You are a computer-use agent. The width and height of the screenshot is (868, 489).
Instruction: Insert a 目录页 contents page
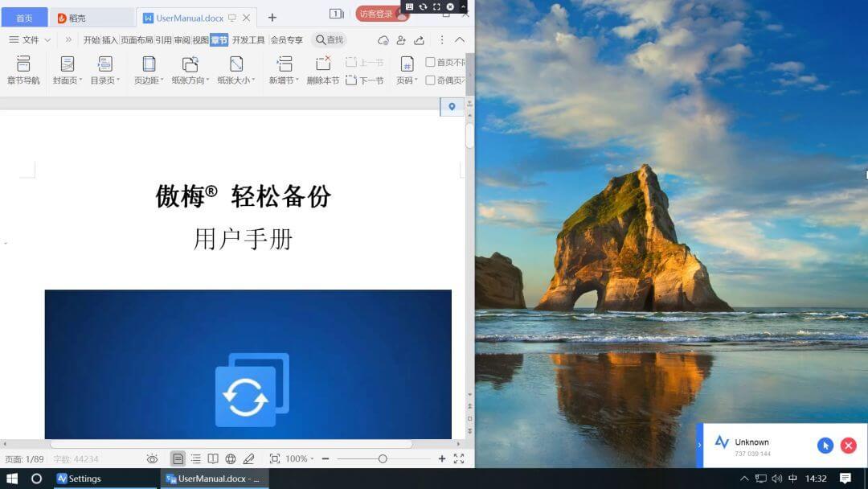(x=105, y=68)
